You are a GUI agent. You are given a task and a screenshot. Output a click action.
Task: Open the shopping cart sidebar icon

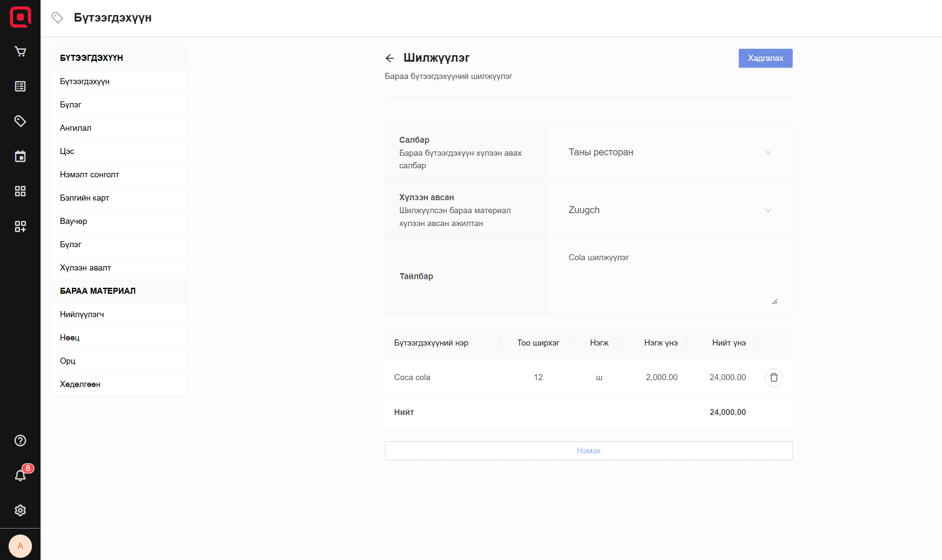pos(20,52)
